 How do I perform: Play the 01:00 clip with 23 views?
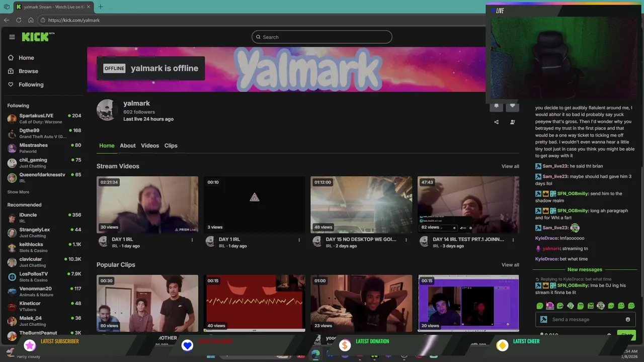tap(361, 303)
